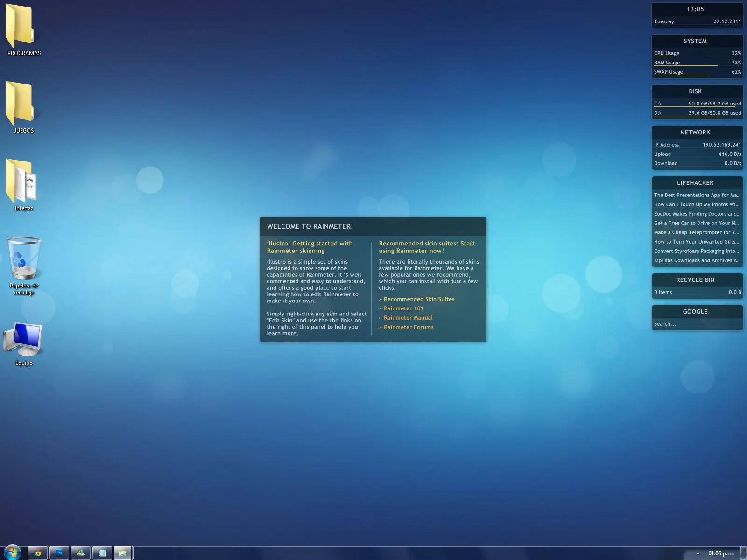Viewport: 747px width, 560px height.
Task: Open the Notepad taskbar button
Action: (x=102, y=553)
